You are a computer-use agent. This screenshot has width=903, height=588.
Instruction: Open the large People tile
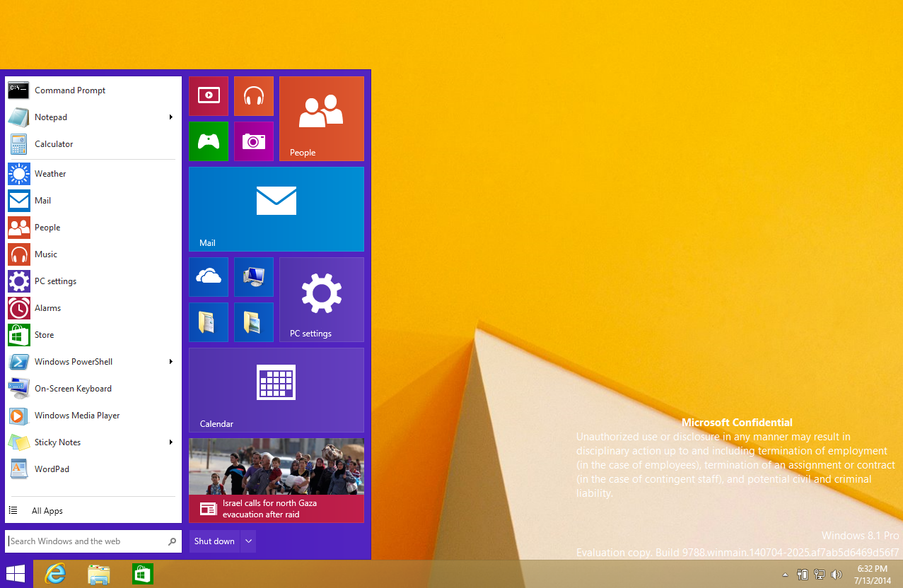tap(322, 119)
